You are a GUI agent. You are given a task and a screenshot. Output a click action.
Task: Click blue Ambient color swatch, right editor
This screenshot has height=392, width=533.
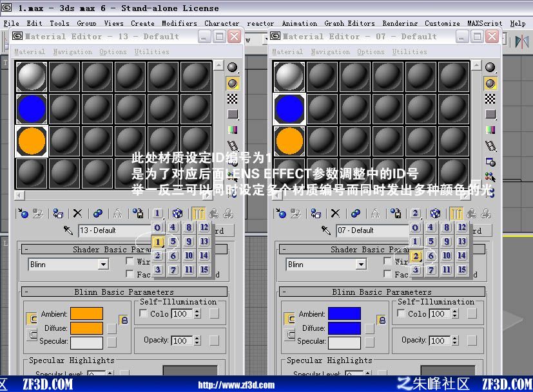coord(344,313)
